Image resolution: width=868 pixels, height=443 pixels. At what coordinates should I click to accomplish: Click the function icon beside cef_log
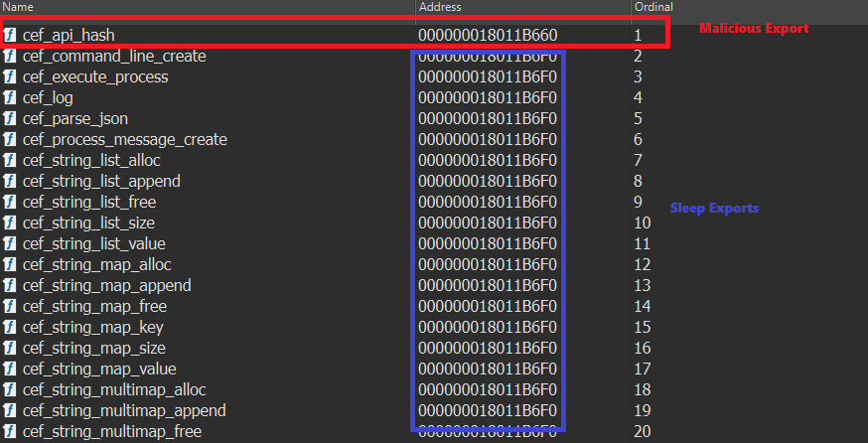tap(10, 97)
